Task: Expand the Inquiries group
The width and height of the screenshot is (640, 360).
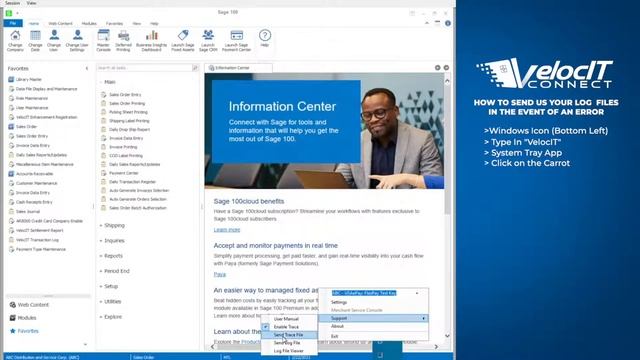Action: point(101,240)
